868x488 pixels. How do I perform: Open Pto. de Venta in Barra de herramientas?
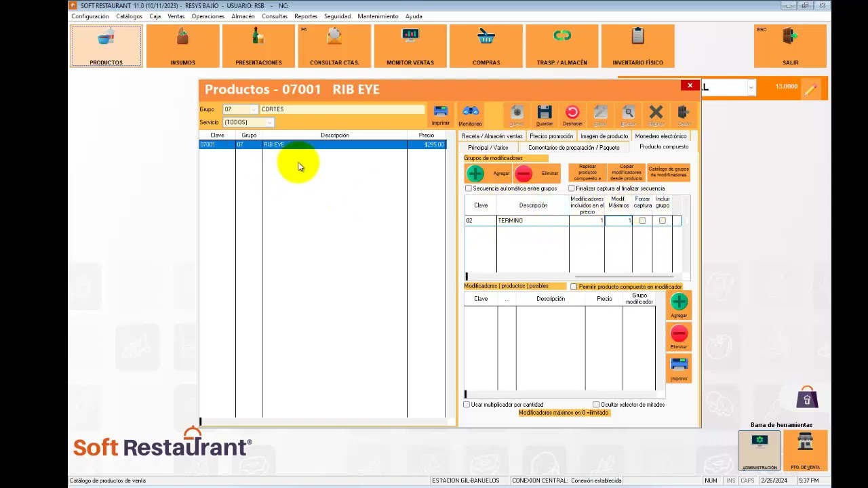(805, 451)
